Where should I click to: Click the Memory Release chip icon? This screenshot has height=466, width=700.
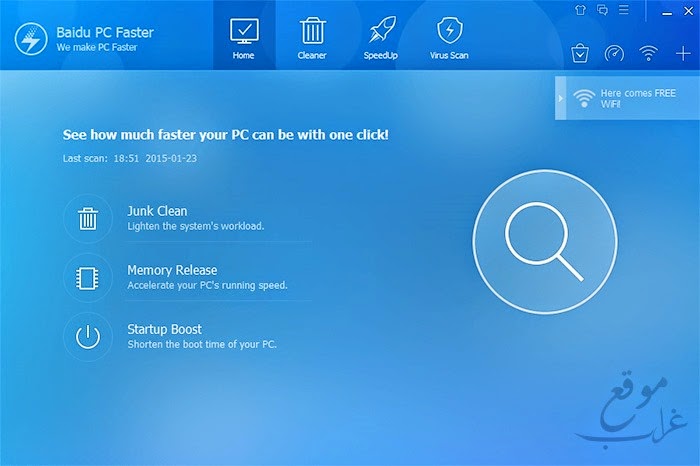(88, 278)
